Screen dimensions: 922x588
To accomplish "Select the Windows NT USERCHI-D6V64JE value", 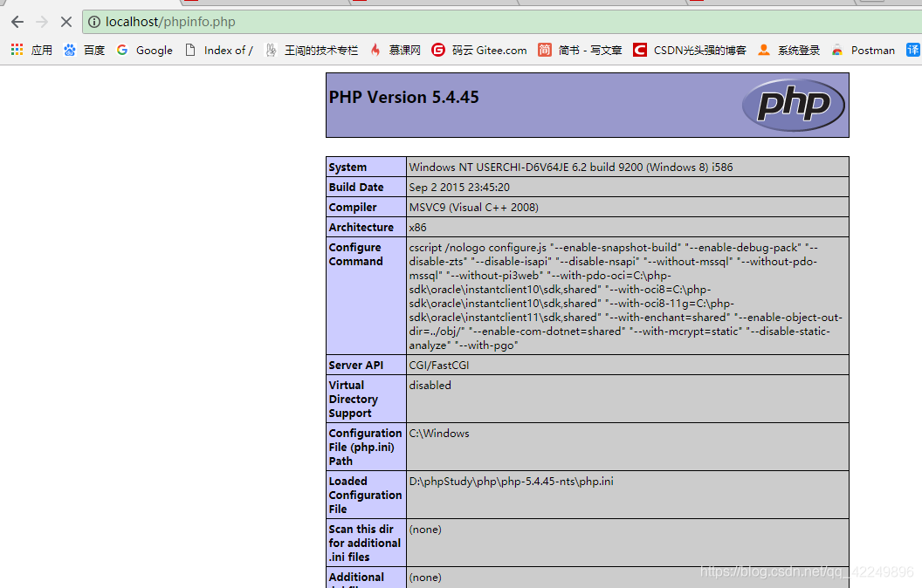I will click(x=571, y=167).
